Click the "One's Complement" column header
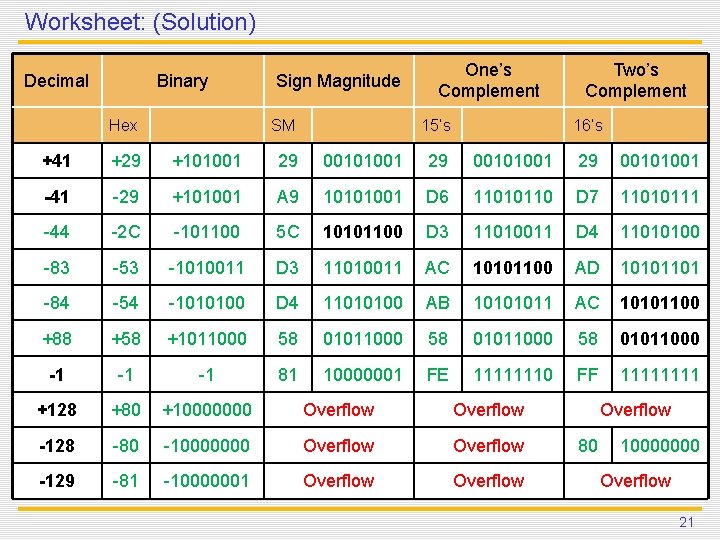 point(489,81)
